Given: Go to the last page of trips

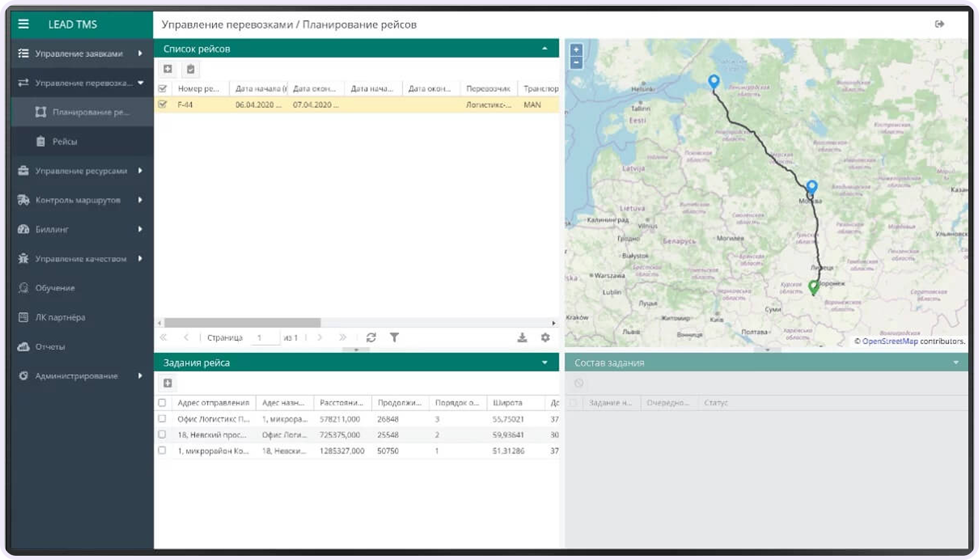Looking at the screenshot, I should (343, 337).
